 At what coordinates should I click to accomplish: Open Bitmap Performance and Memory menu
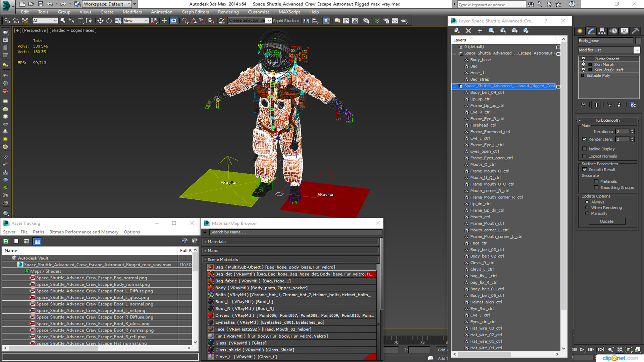tap(84, 232)
